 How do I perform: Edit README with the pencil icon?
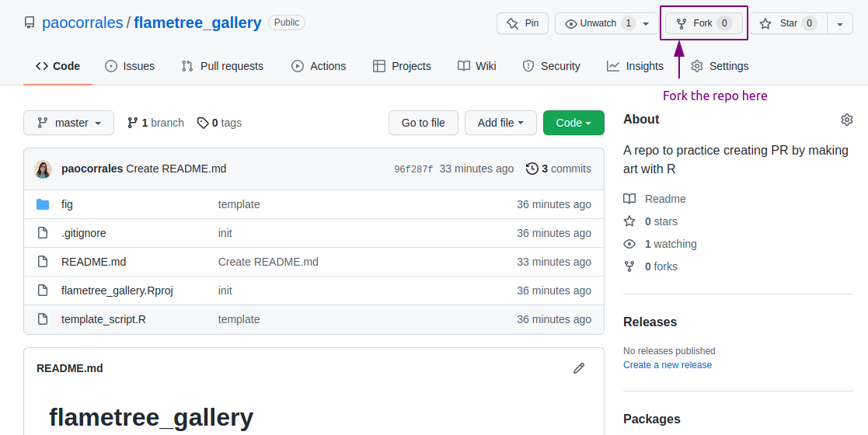pos(579,368)
